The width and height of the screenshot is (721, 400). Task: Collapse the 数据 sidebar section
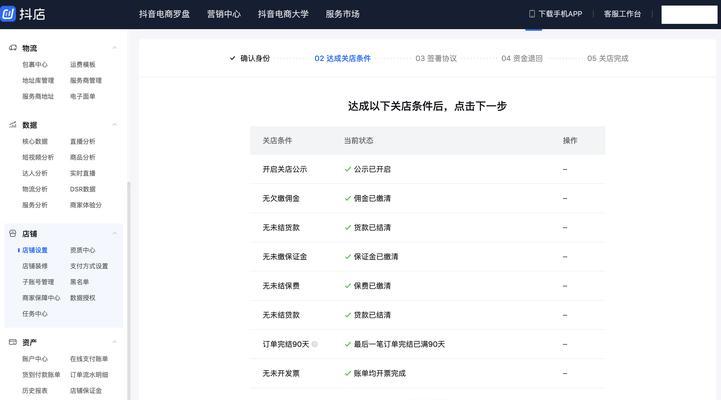coord(114,125)
